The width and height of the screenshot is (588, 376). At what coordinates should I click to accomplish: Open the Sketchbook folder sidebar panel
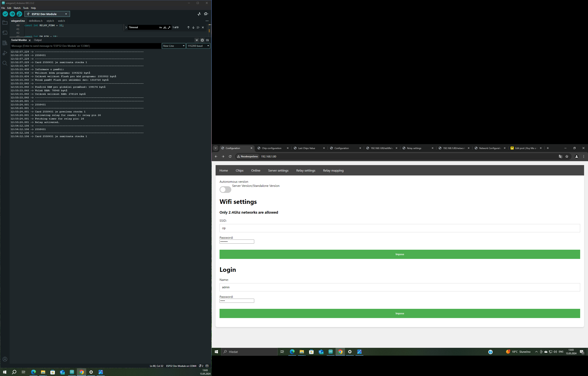[x=5, y=23]
